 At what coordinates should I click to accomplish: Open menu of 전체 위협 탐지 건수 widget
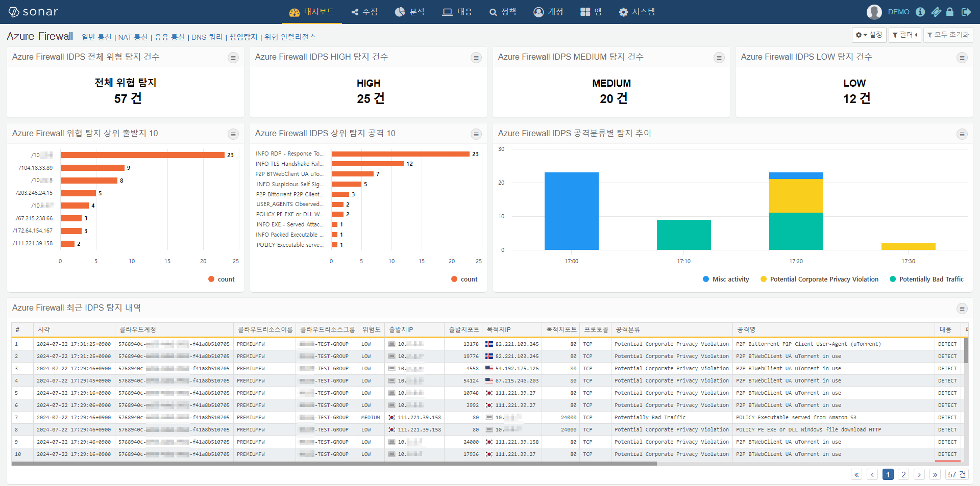click(233, 58)
